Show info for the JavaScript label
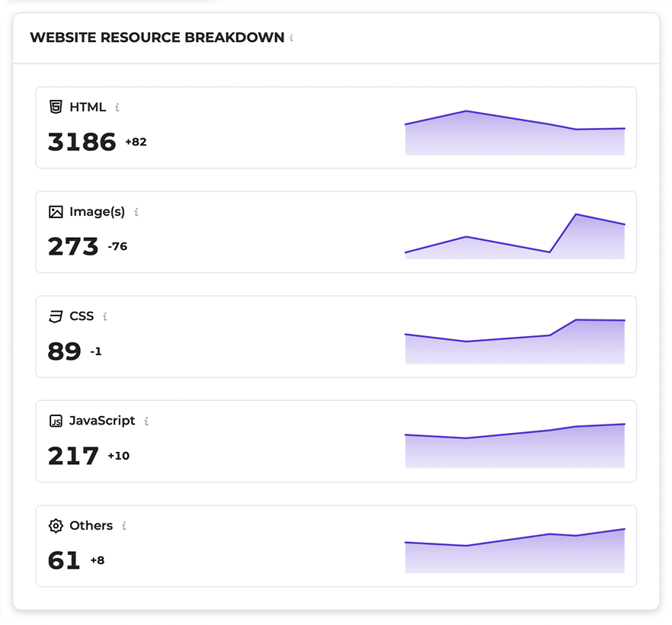Image resolution: width=672 pixels, height=625 pixels. click(x=146, y=421)
